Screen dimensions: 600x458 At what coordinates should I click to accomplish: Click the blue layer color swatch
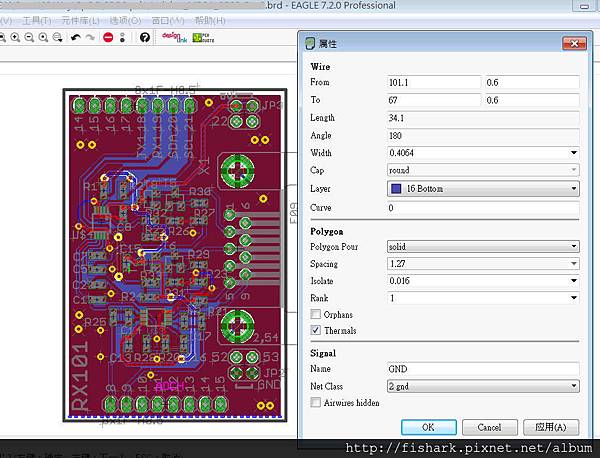pos(397,189)
